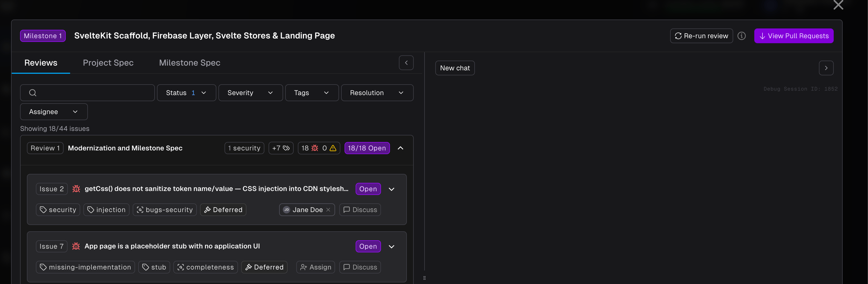Click the red bug icon on Issue 7
Image resolution: width=868 pixels, height=284 pixels.
pos(76,246)
